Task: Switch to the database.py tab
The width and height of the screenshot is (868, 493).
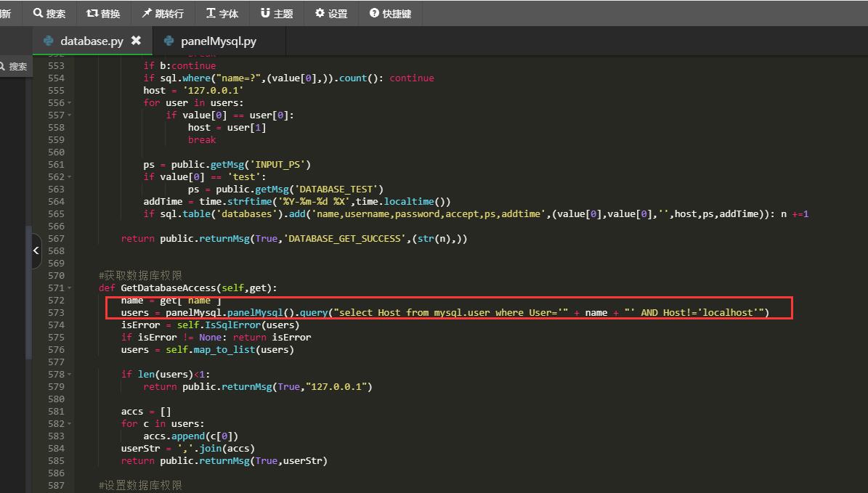Action: point(92,41)
